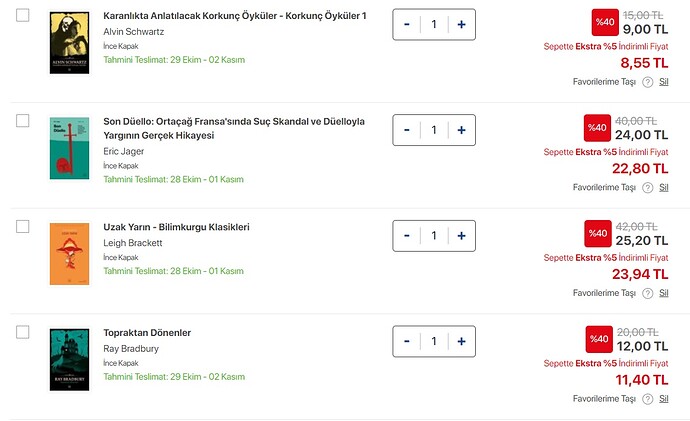This screenshot has height=421, width=690.
Task: Increase quantity of Topraktan Dönenler
Action: (x=461, y=341)
